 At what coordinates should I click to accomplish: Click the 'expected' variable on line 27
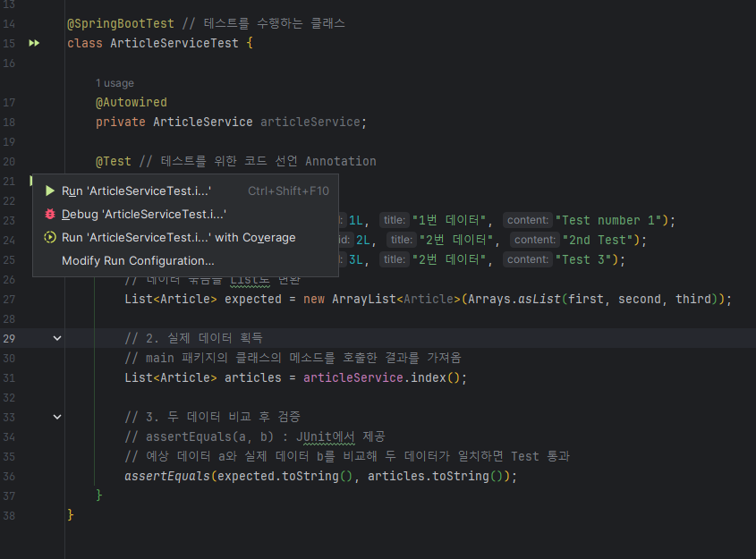[252, 300]
